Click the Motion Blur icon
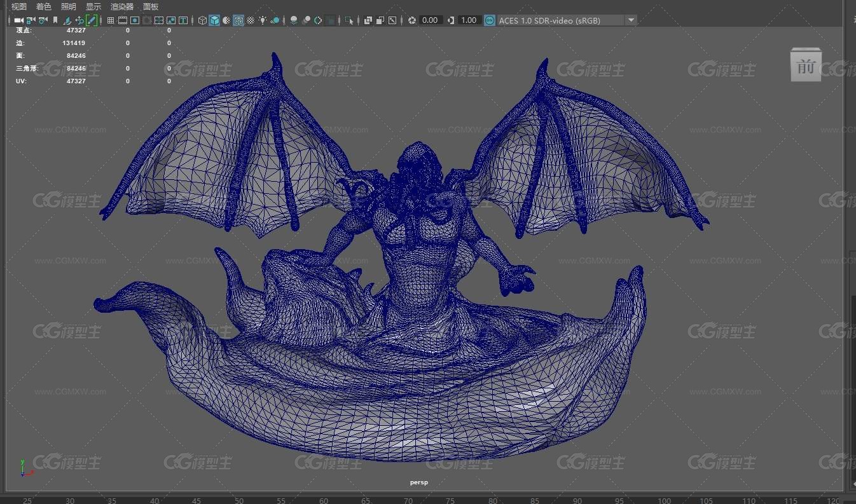This screenshot has width=856, height=504. [306, 20]
